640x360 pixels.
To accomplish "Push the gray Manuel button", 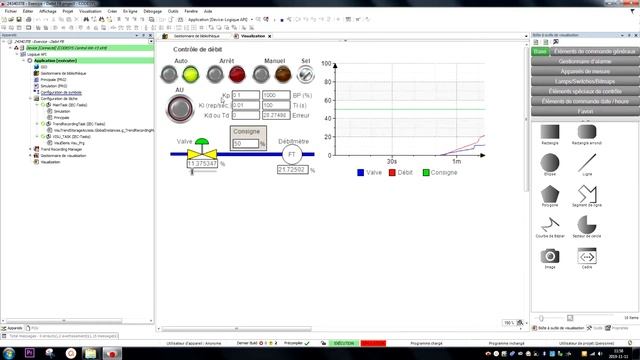I will point(261,75).
